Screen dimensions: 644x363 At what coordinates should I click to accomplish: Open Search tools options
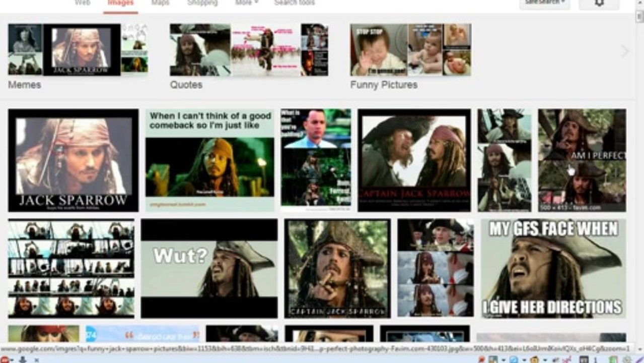[x=295, y=3]
